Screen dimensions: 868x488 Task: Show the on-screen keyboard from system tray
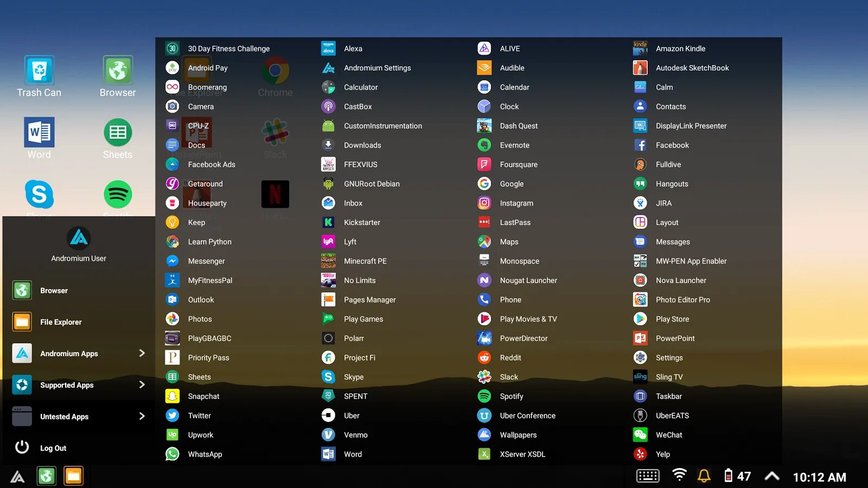click(648, 476)
